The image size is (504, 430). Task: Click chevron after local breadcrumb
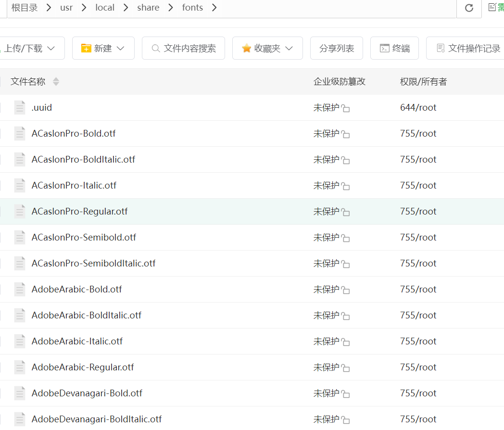pyautogui.click(x=126, y=7)
